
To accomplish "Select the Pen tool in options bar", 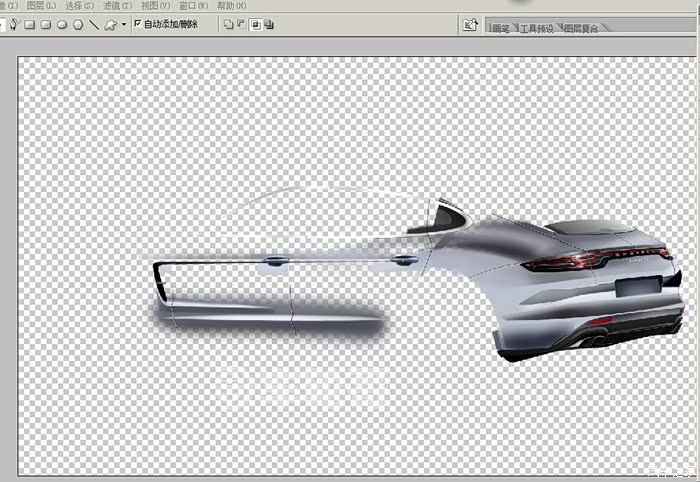I will click(15, 24).
